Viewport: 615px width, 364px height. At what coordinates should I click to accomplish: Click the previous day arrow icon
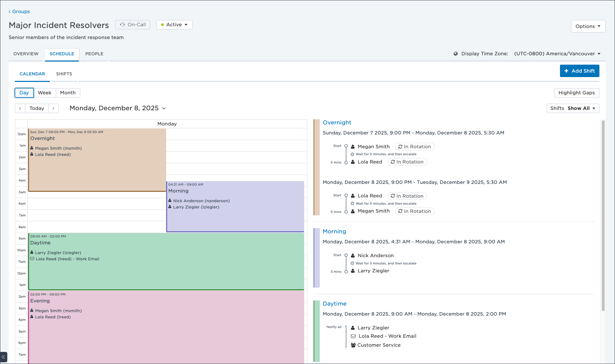point(20,108)
